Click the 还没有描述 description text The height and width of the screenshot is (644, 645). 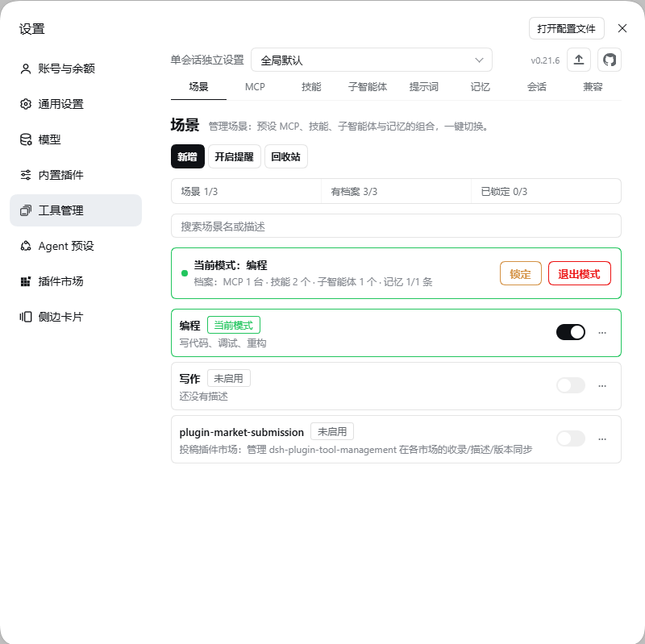pos(203,397)
